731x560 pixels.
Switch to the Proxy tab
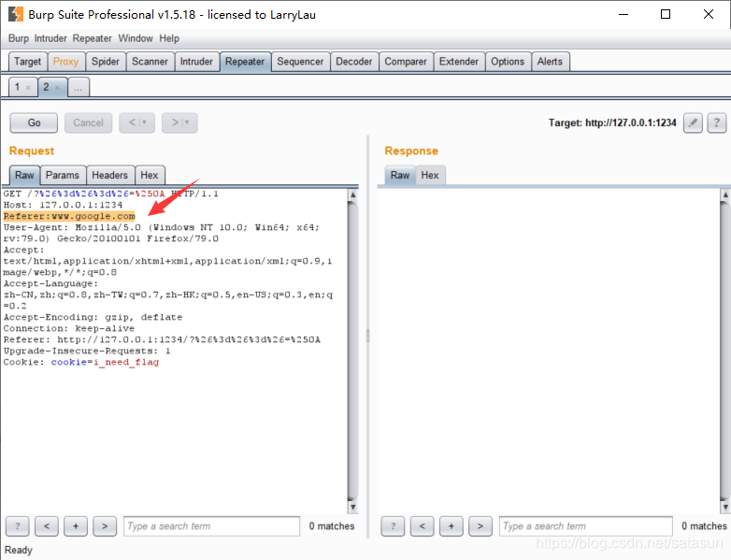(65, 62)
